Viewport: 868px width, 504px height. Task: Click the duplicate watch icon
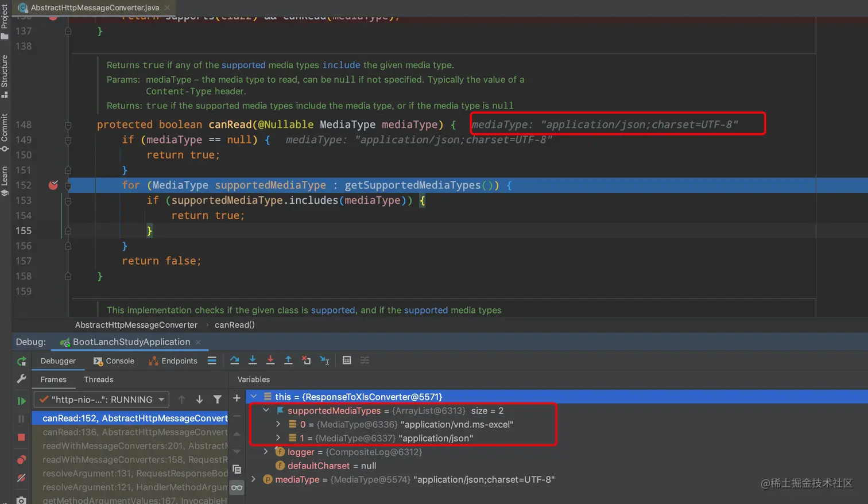click(237, 470)
